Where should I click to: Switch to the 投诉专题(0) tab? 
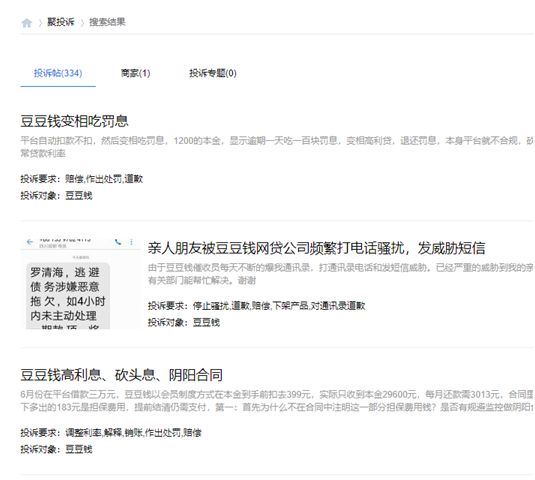[213, 73]
